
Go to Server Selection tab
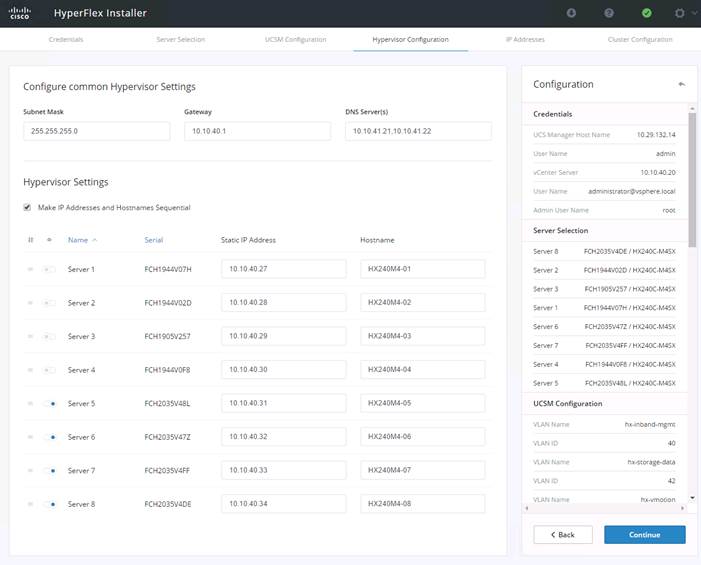pos(181,39)
